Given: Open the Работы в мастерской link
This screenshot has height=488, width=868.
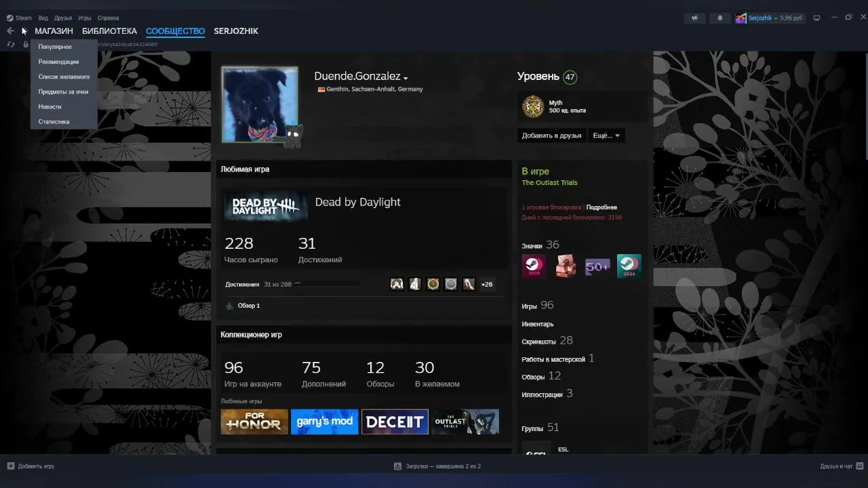Looking at the screenshot, I should [558, 359].
